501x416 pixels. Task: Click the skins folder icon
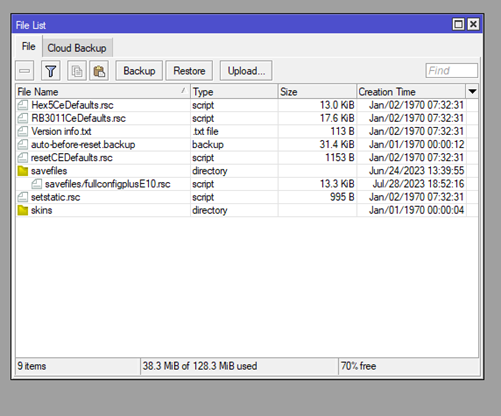23,210
